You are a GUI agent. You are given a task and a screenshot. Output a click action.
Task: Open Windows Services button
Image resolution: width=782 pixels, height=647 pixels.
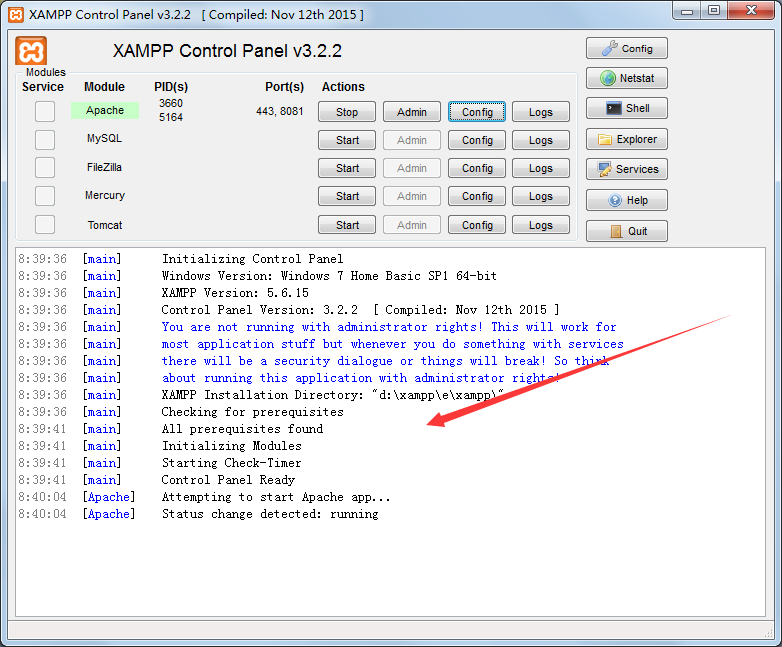click(626, 169)
